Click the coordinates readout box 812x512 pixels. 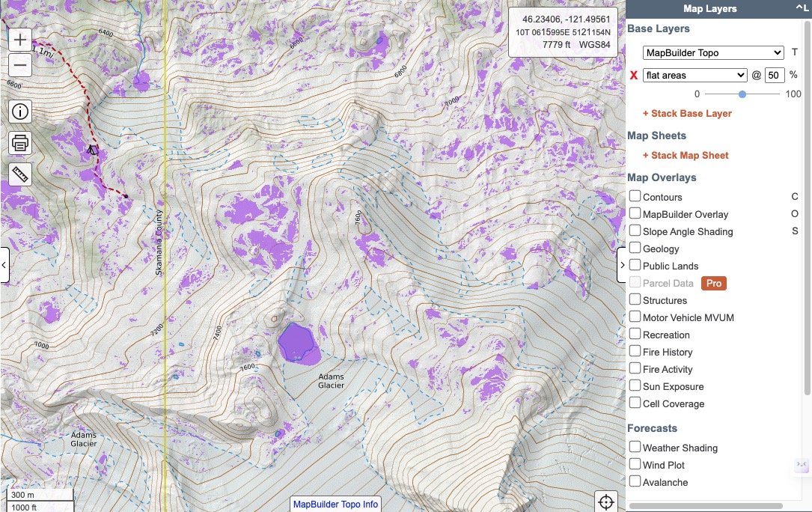563,32
